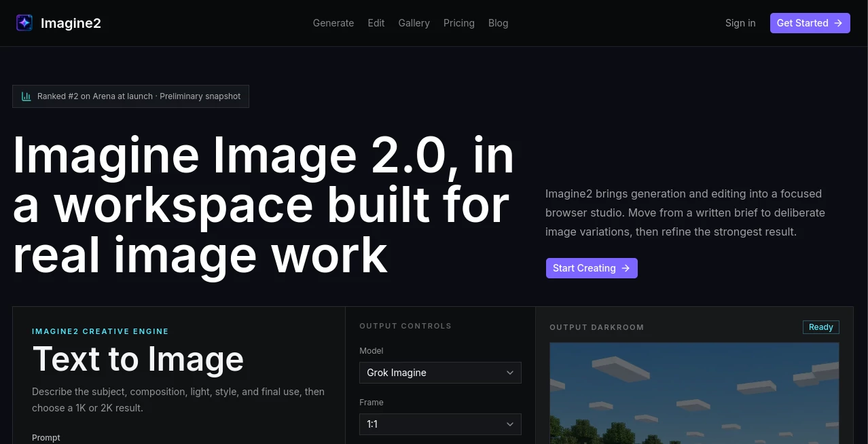Image resolution: width=868 pixels, height=444 pixels.
Task: Click the Imagine2 sparkle logo icon
Action: (24, 23)
